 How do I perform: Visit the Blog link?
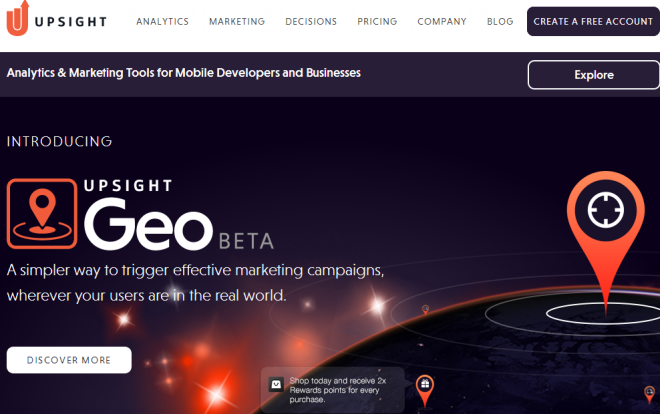tap(500, 21)
